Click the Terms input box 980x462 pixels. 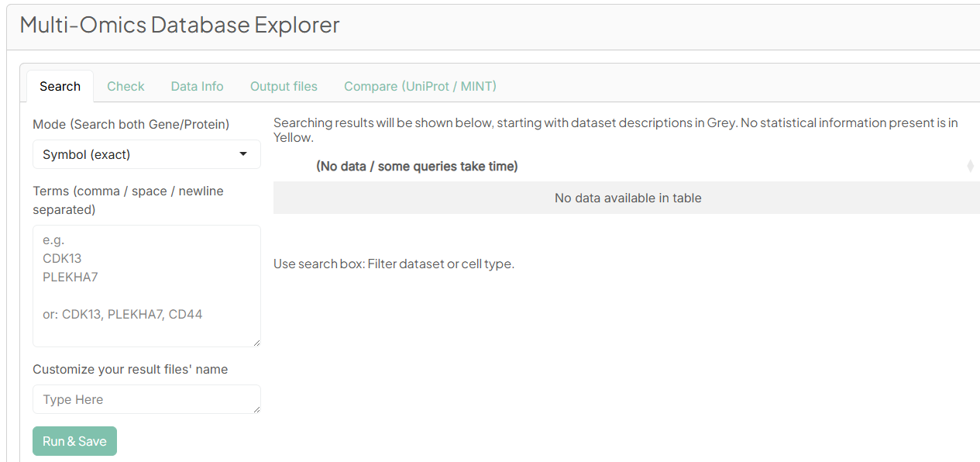pos(146,285)
